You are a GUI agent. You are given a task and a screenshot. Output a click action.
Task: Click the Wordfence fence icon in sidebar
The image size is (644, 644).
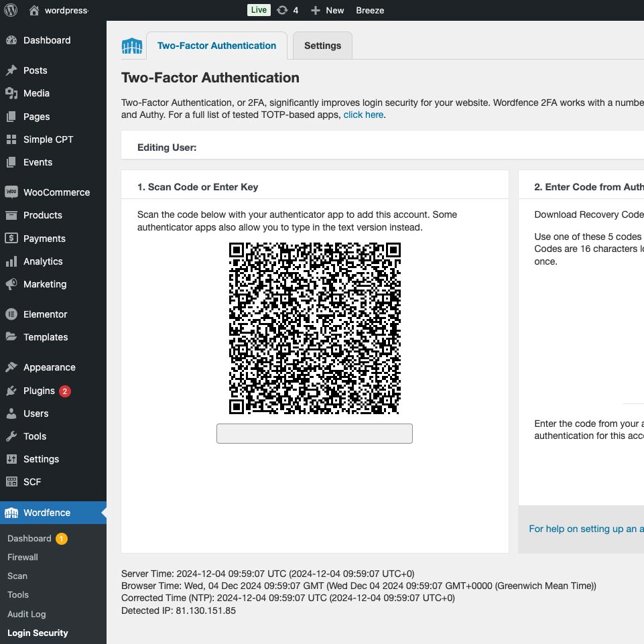point(11,513)
